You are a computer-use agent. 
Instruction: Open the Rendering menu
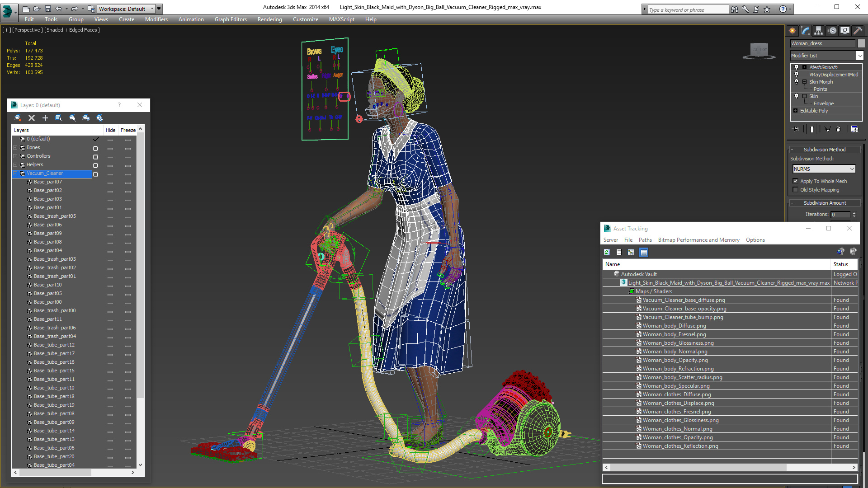pyautogui.click(x=270, y=19)
